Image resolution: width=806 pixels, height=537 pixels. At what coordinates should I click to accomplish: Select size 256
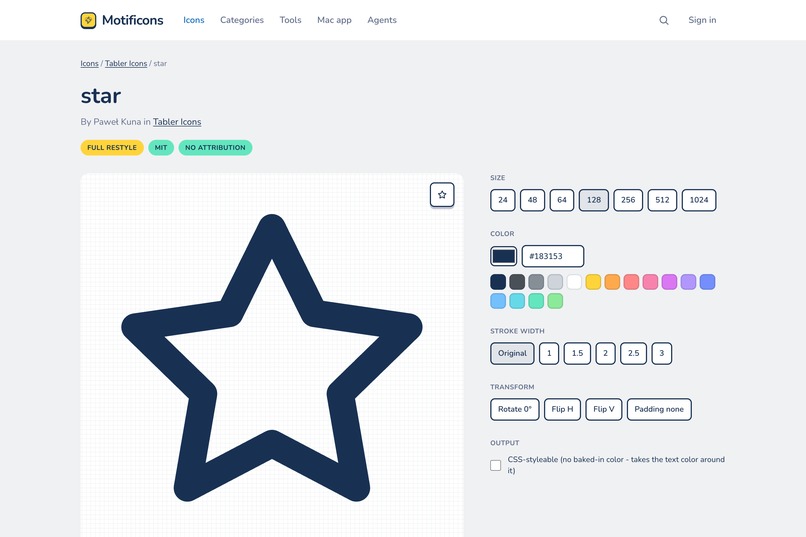[628, 200]
